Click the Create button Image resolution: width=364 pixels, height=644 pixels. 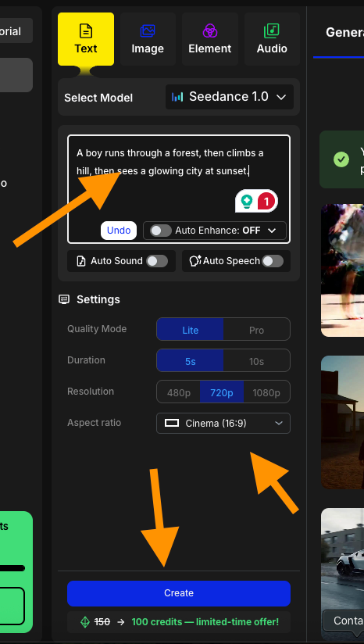(x=179, y=593)
